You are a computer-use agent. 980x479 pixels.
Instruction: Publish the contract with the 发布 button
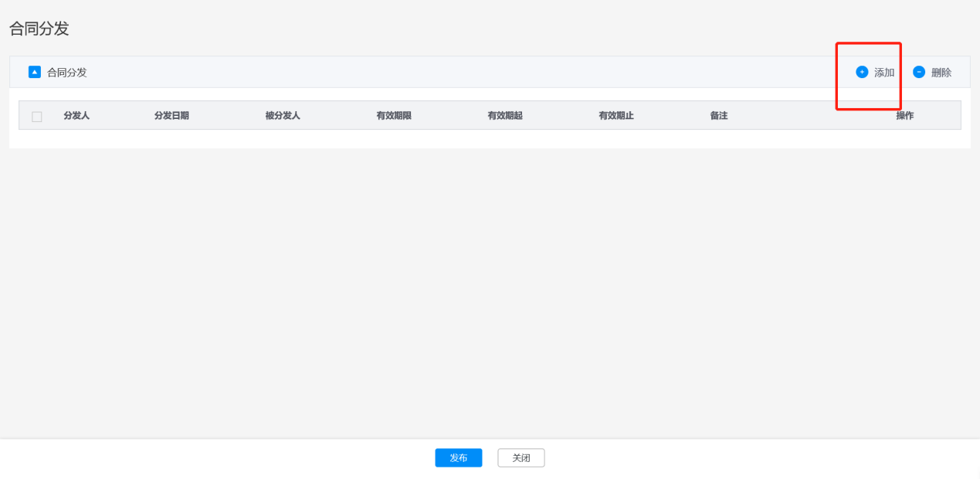click(459, 458)
